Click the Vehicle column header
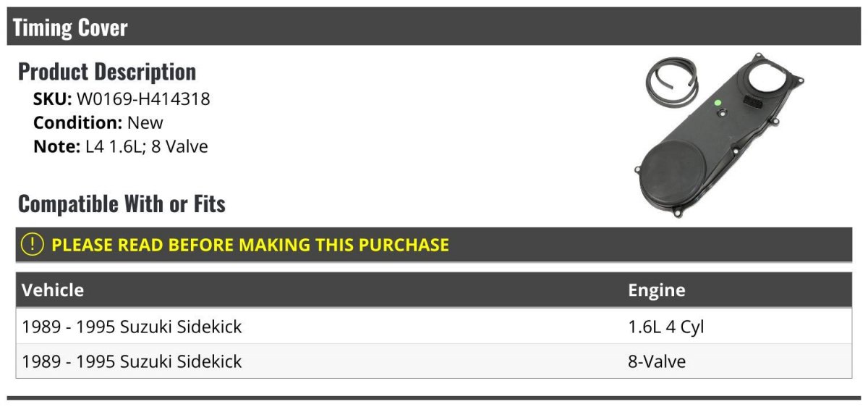Screen dimensions: 868x407 (x=53, y=290)
